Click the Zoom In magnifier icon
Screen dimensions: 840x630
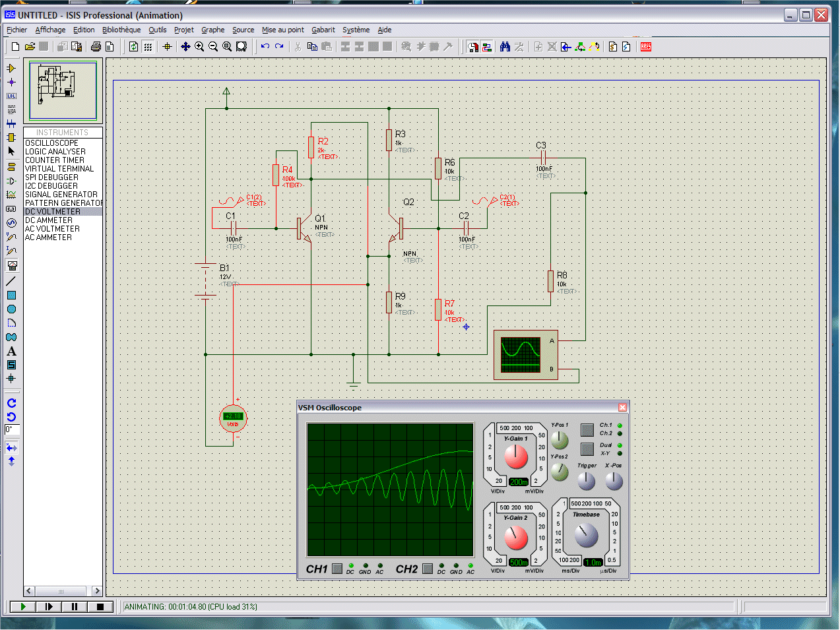(x=199, y=47)
